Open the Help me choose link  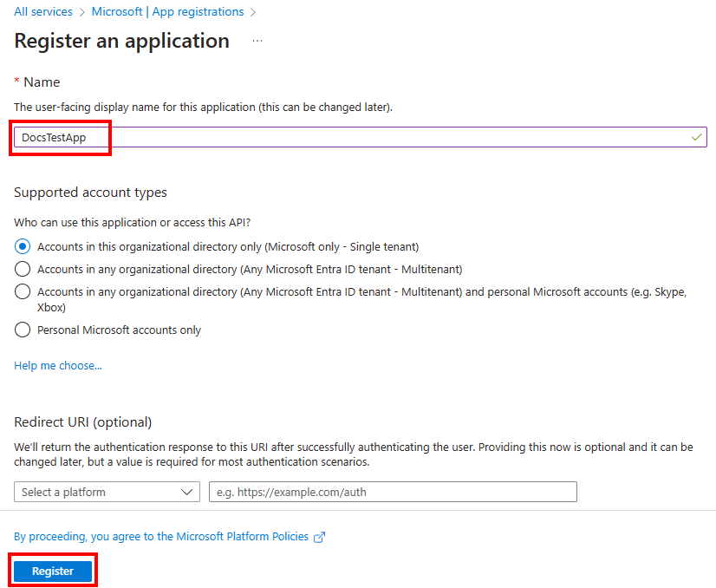[x=57, y=365]
